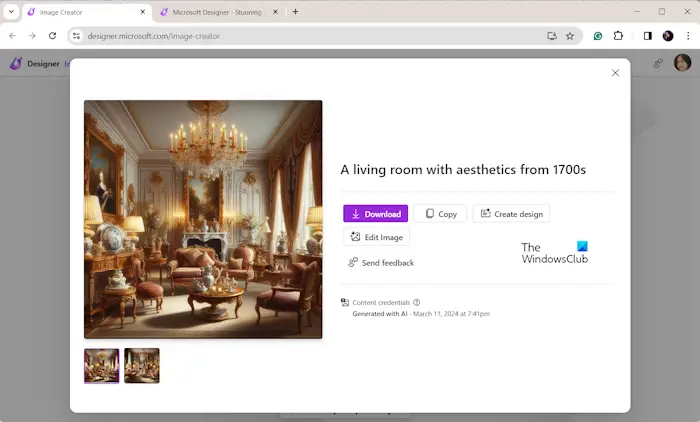Viewport: 700px width, 422px height.
Task: Go forward to next page
Action: [32, 36]
